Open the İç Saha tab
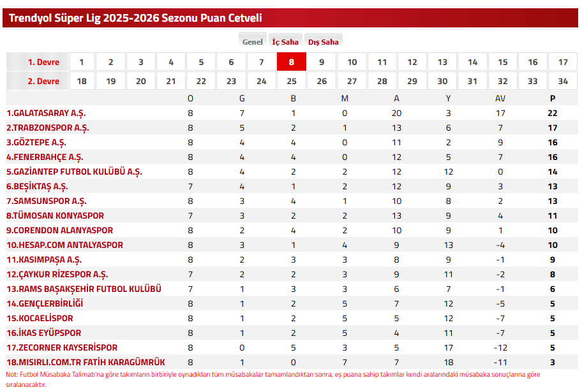 click(x=285, y=42)
